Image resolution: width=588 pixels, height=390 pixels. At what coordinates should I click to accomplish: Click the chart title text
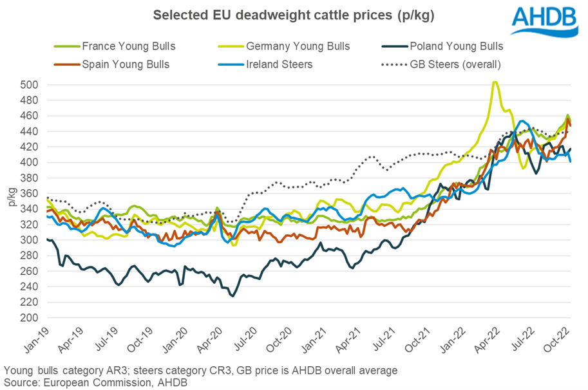(293, 15)
